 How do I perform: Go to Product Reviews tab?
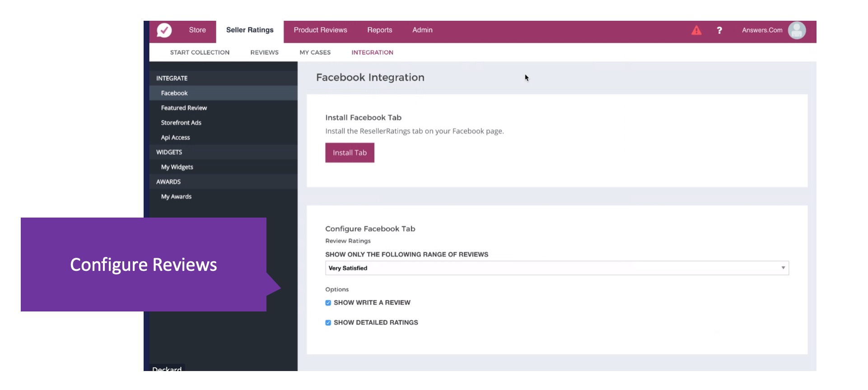pos(320,30)
